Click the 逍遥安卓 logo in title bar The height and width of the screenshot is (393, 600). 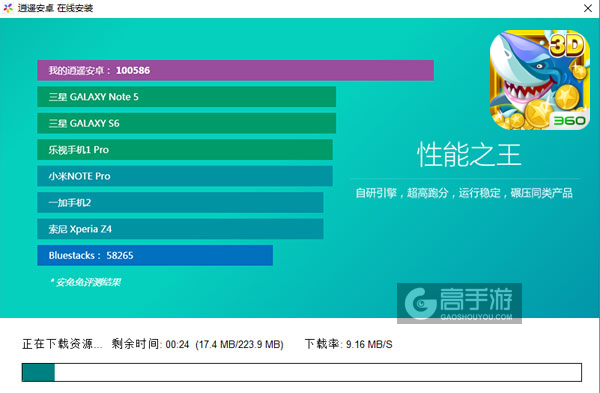(x=8, y=8)
